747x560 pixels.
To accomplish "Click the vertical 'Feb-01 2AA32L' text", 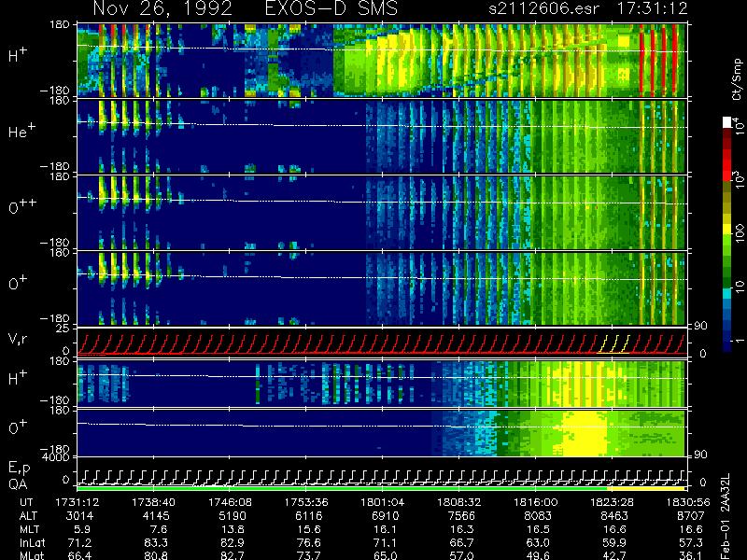I will coord(726,517).
